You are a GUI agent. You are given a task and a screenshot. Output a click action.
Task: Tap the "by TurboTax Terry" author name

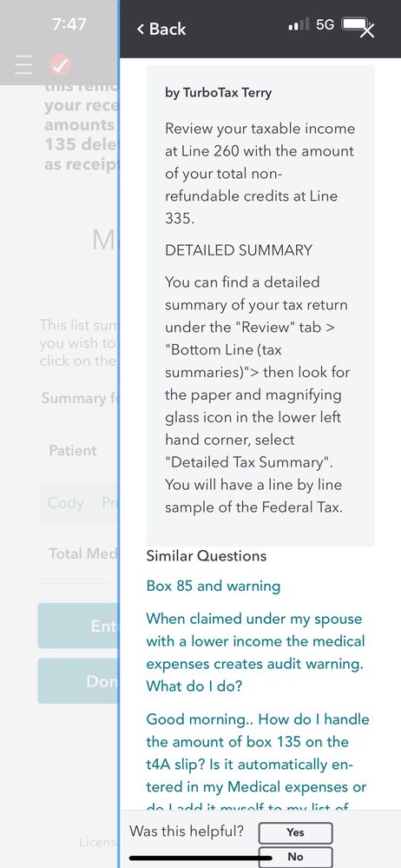[x=219, y=92]
